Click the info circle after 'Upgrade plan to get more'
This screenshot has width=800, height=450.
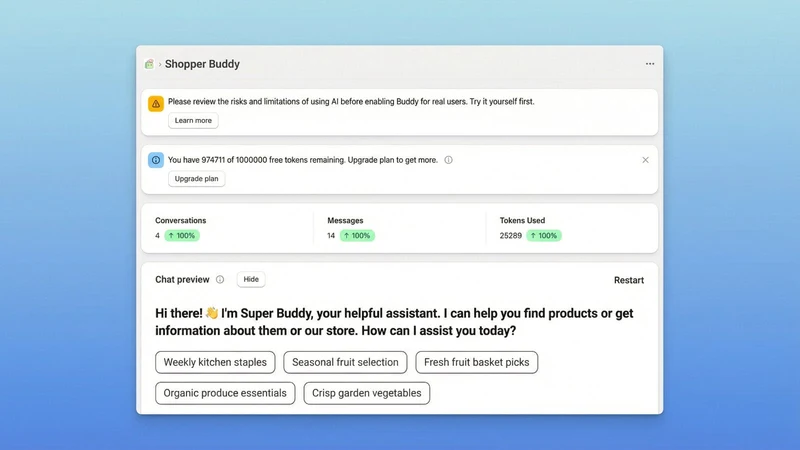[x=448, y=160]
